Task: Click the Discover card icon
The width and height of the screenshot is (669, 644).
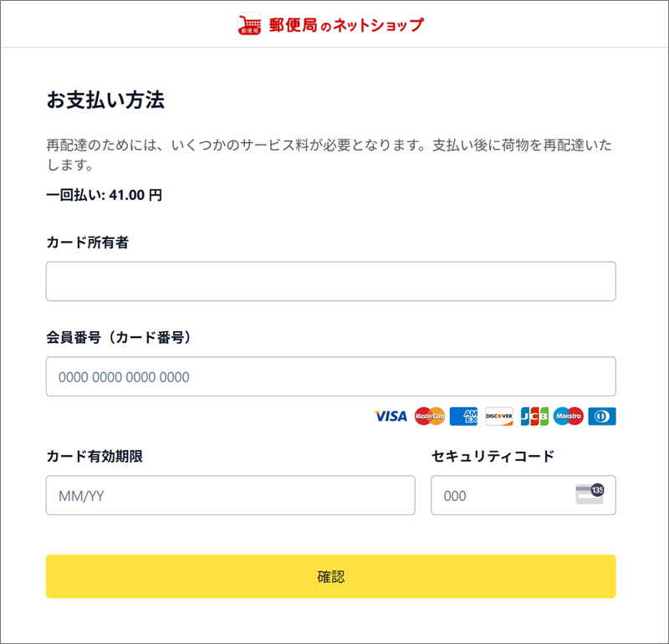Action: [x=498, y=417]
